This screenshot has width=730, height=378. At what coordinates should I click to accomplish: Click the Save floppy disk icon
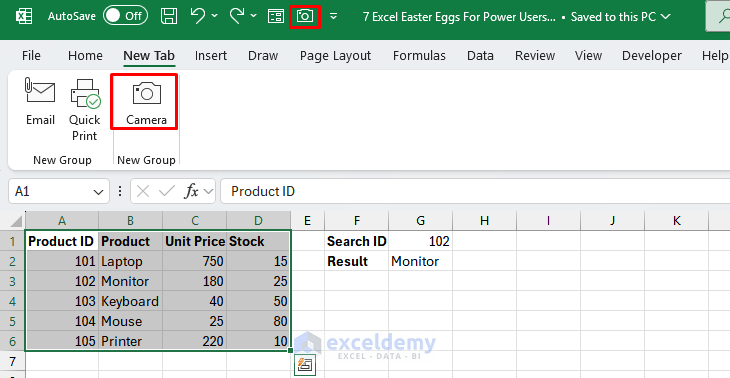tap(169, 16)
